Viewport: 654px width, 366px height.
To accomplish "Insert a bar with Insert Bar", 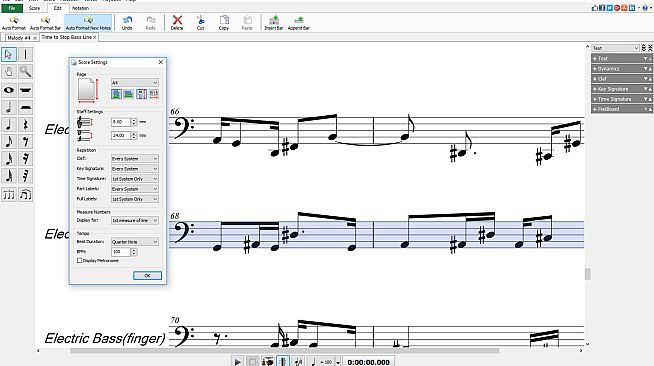I will pyautogui.click(x=274, y=23).
